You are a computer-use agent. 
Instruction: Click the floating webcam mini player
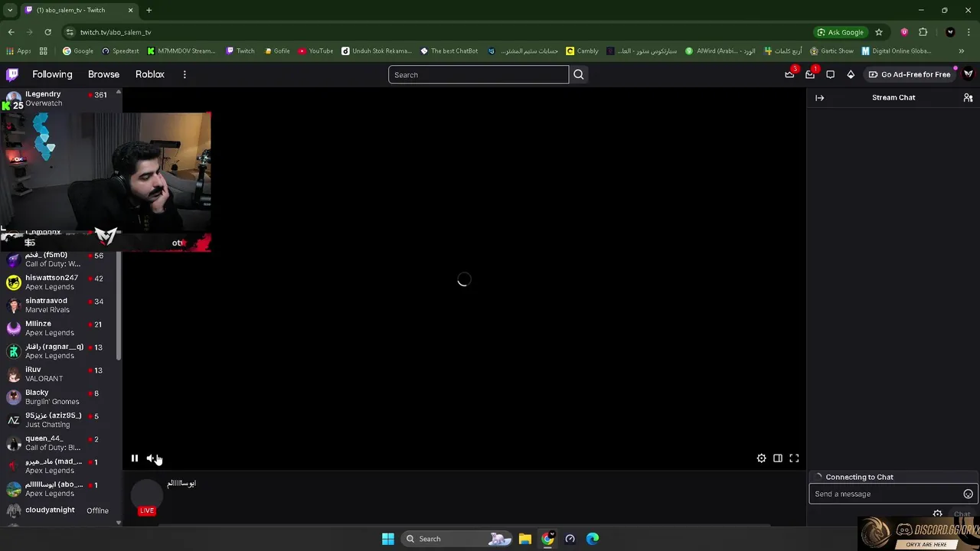[x=106, y=182]
